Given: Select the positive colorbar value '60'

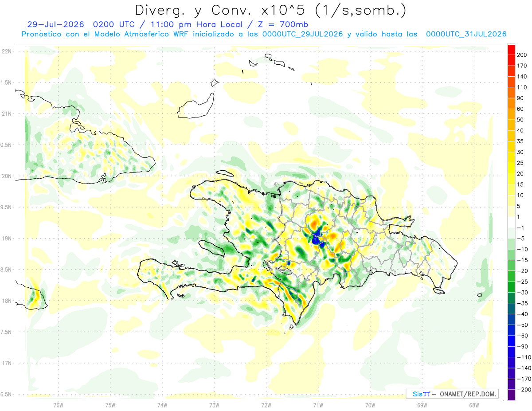Looking at the screenshot, I should [520, 109].
